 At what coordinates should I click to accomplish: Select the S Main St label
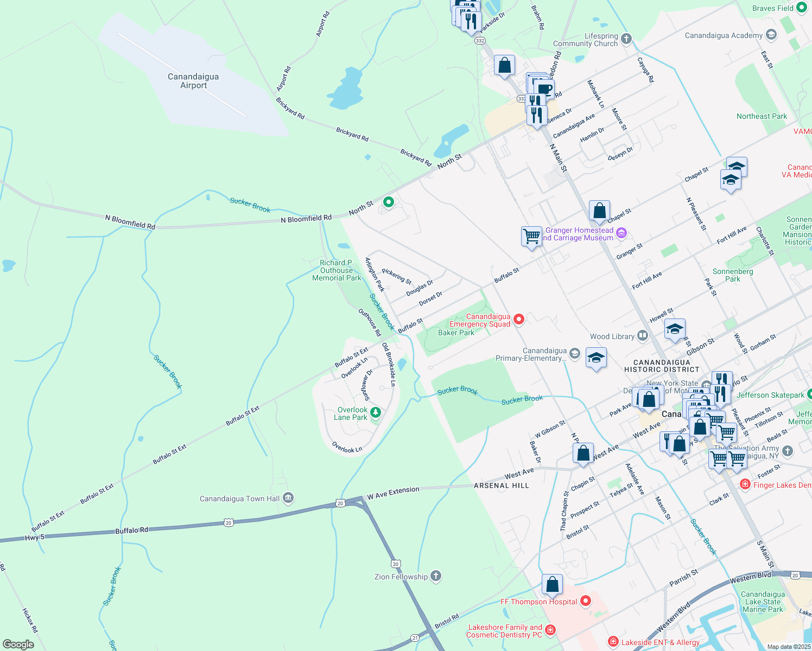[x=765, y=554]
